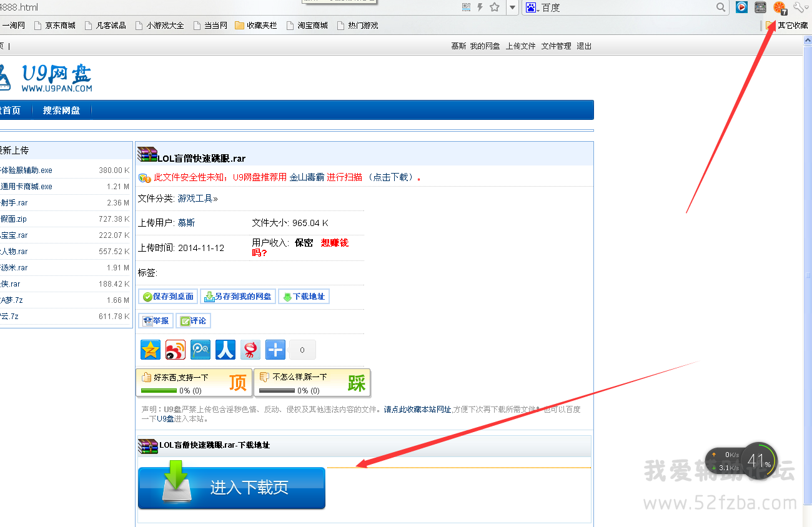Click the 保存到桌面 button

tap(168, 297)
